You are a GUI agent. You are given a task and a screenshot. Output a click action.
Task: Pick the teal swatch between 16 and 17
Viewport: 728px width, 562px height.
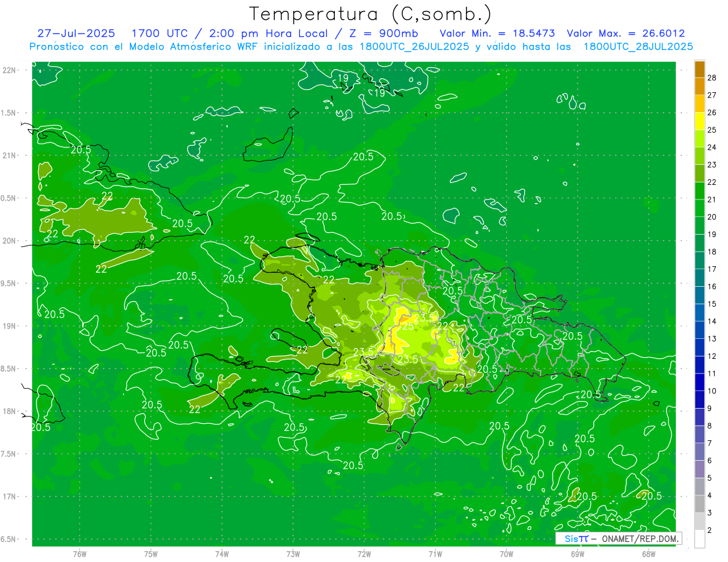700,278
